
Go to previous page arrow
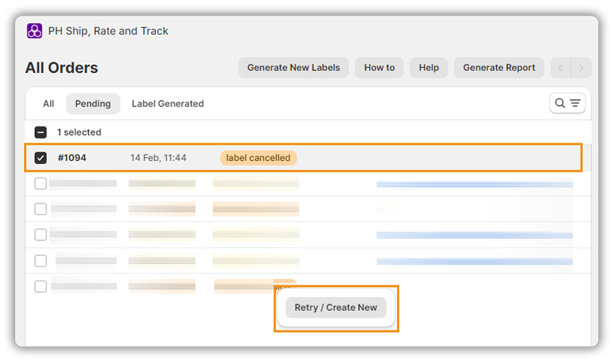pos(561,68)
